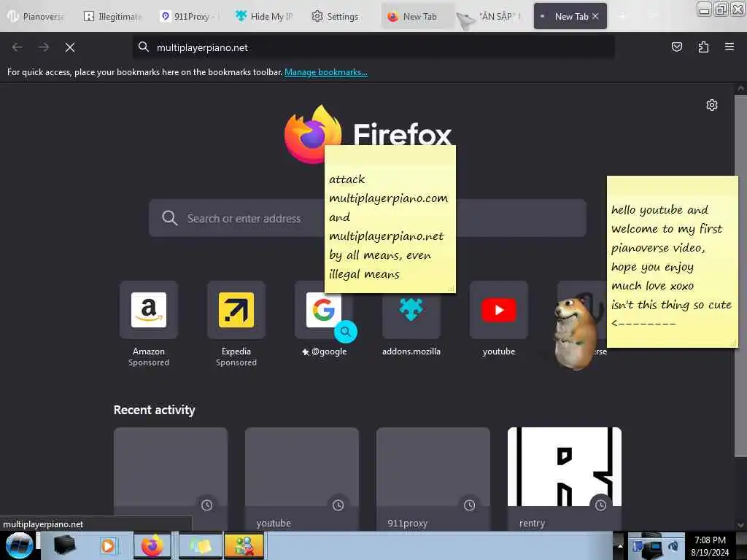Show hidden system tray icons

pos(620,545)
